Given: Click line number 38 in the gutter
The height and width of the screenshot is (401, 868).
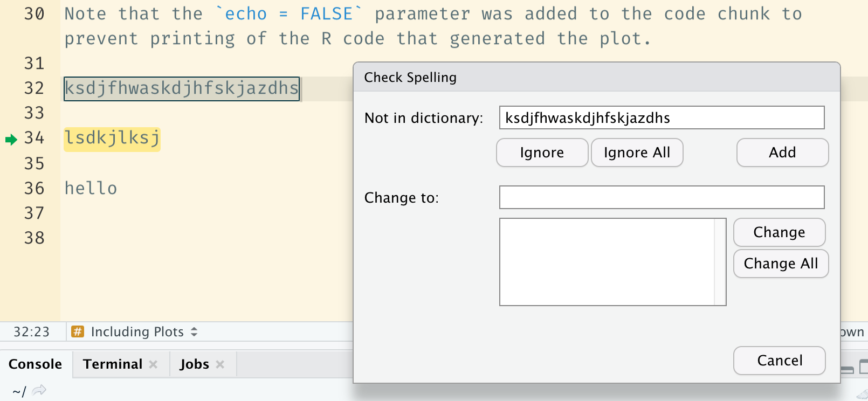Looking at the screenshot, I should coord(34,238).
